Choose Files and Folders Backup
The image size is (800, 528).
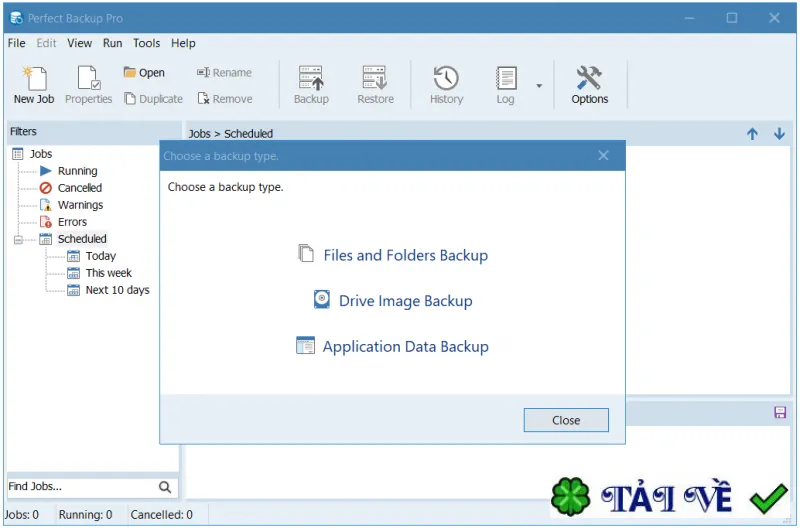pos(393,255)
